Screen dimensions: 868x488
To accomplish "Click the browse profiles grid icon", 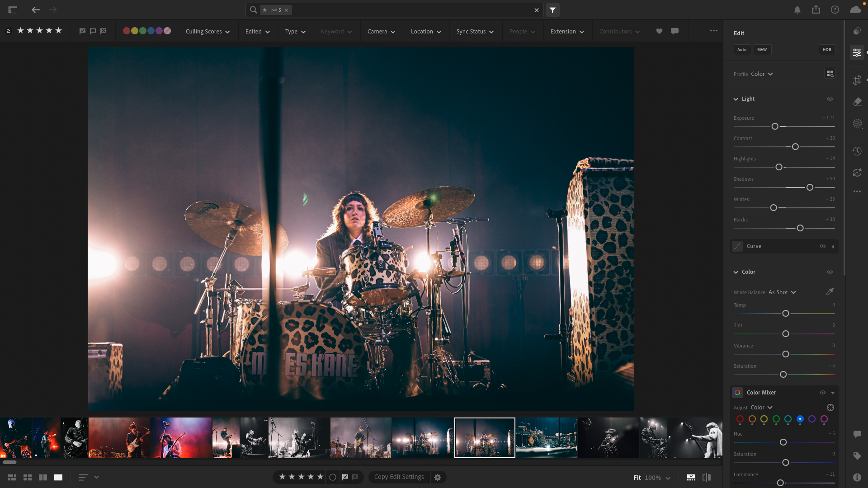I will tap(830, 74).
